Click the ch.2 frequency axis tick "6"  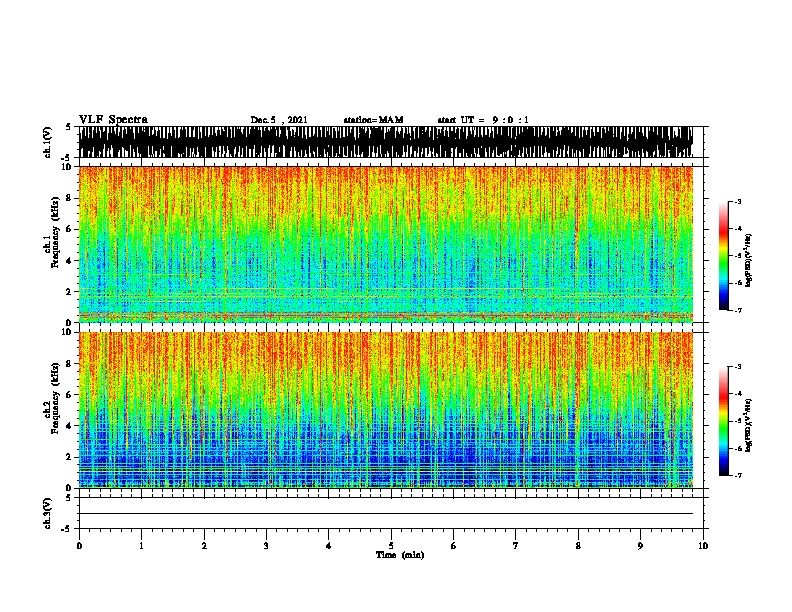point(70,394)
